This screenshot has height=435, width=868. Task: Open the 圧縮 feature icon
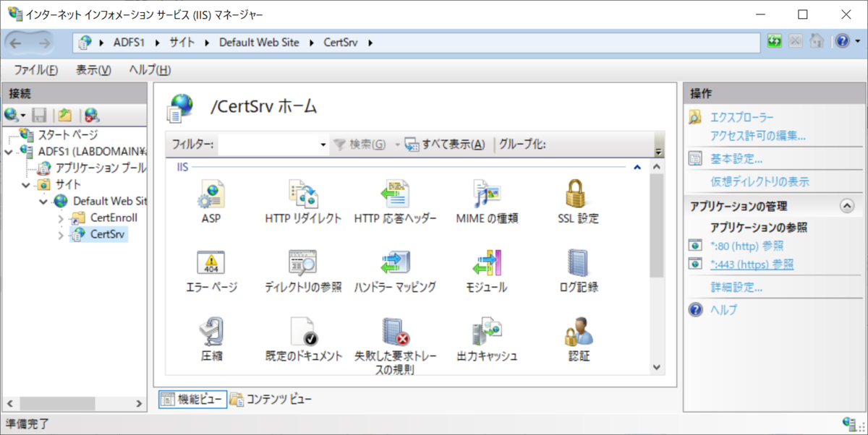click(211, 332)
